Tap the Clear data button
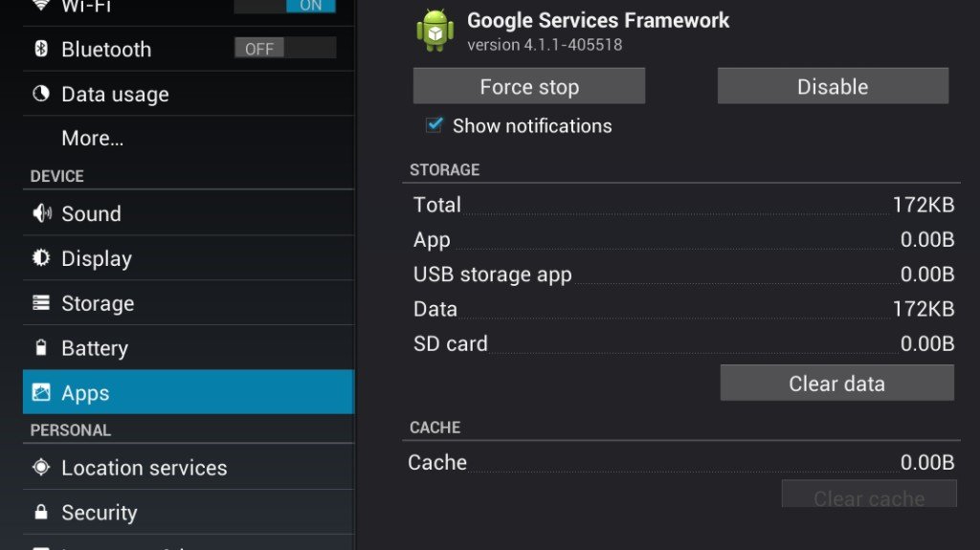The width and height of the screenshot is (980, 550). tap(836, 384)
